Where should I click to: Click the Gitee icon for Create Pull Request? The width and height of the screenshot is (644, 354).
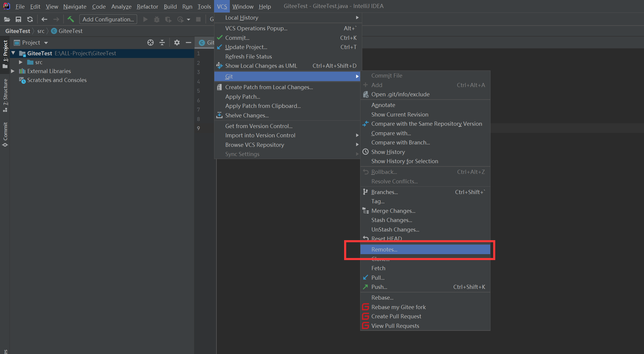(x=365, y=316)
